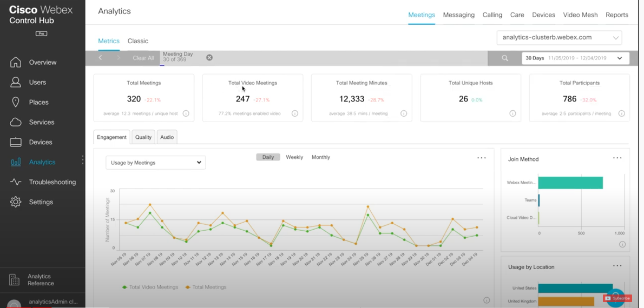The height and width of the screenshot is (308, 644).
Task: Switch to the Meetings tab
Action: [x=422, y=15]
